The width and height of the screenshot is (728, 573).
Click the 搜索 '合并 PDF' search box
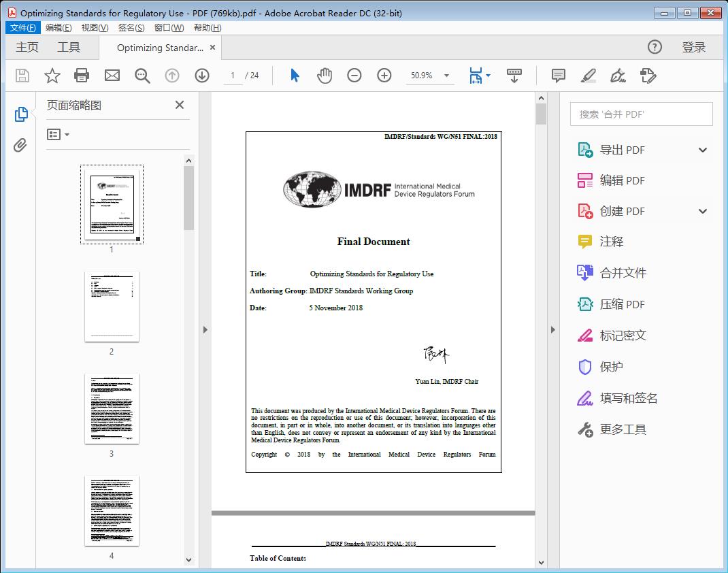(641, 114)
